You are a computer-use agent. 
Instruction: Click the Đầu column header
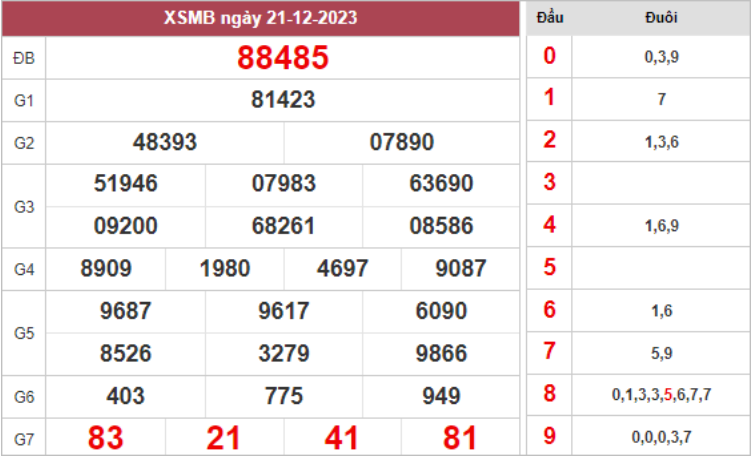pyautogui.click(x=550, y=17)
